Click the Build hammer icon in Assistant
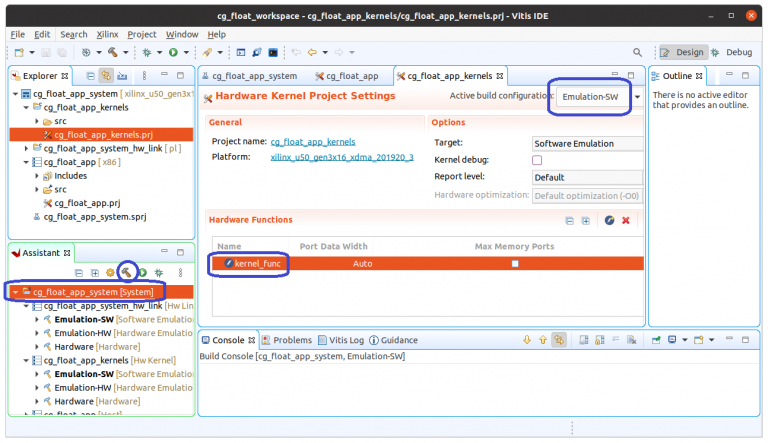Screen dimensions: 768x443 click(x=126, y=272)
